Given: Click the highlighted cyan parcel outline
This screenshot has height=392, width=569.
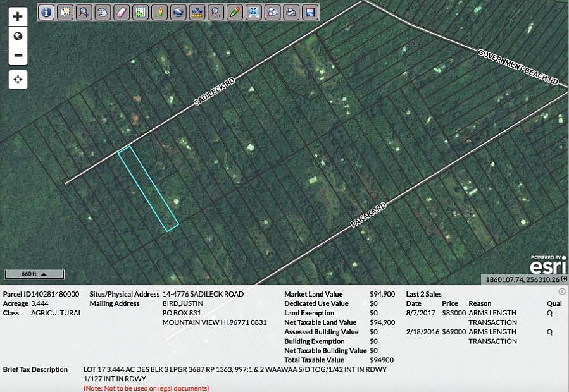Looking at the screenshot, I should (x=148, y=188).
